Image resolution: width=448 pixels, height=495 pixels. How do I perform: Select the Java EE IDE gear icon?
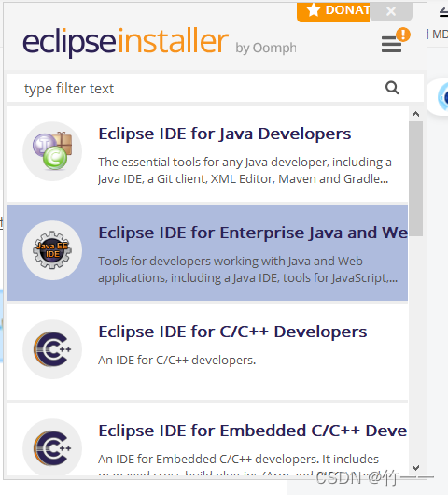pyautogui.click(x=52, y=250)
